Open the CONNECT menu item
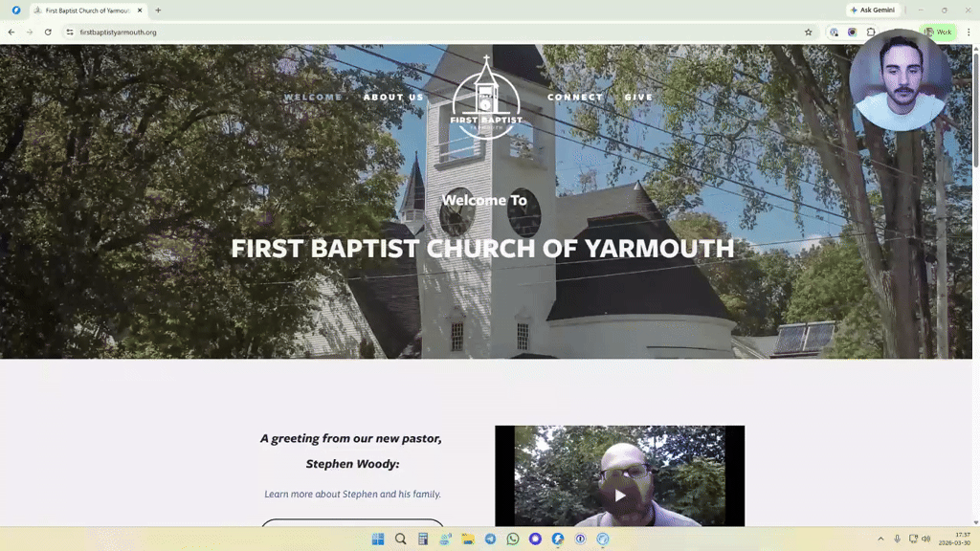This screenshot has width=980, height=551. [575, 97]
